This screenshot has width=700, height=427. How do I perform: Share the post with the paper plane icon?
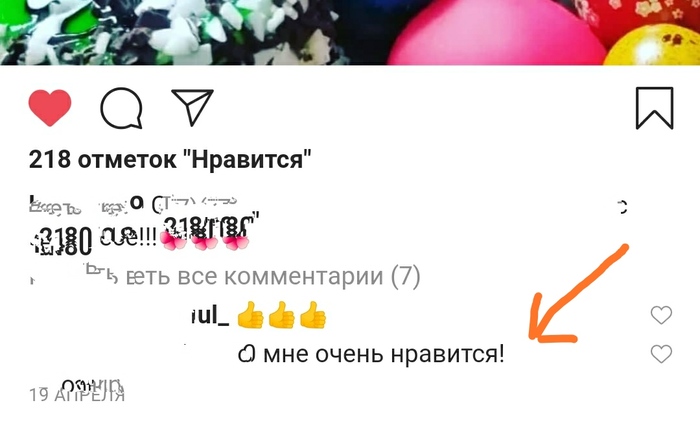192,107
